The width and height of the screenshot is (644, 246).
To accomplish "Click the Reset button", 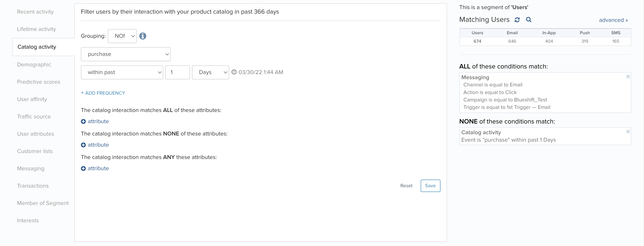I will coord(406,186).
